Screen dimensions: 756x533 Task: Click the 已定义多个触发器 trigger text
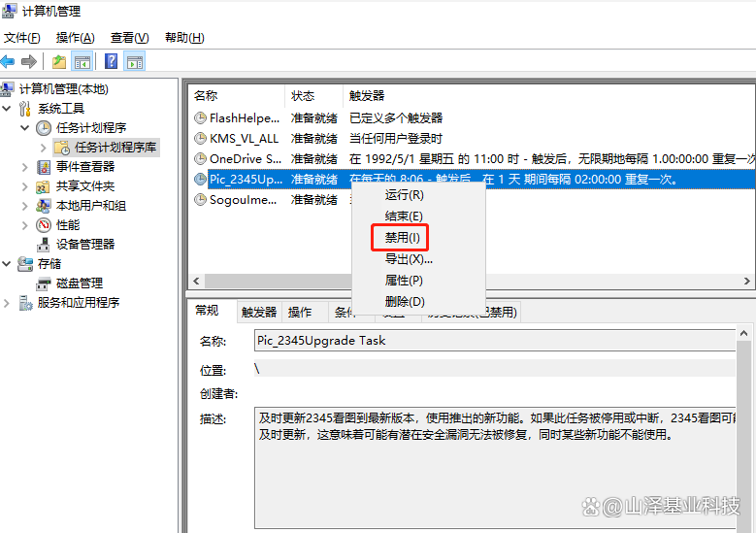coord(396,117)
